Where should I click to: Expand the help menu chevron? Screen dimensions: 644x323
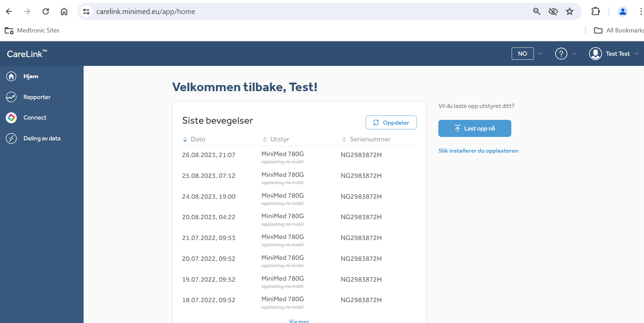(x=574, y=54)
